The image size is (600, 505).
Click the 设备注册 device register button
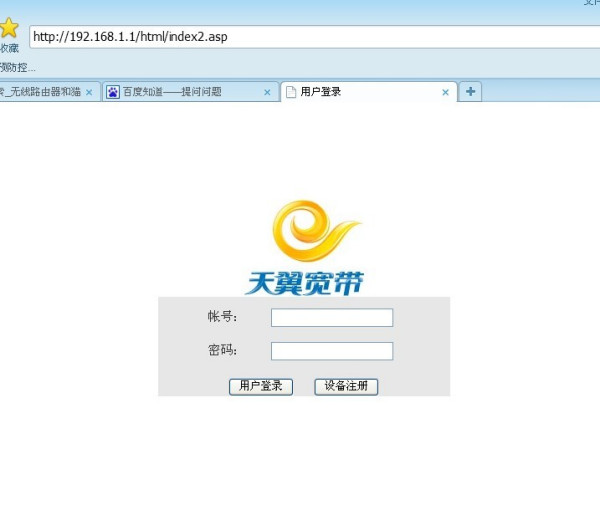tap(346, 386)
